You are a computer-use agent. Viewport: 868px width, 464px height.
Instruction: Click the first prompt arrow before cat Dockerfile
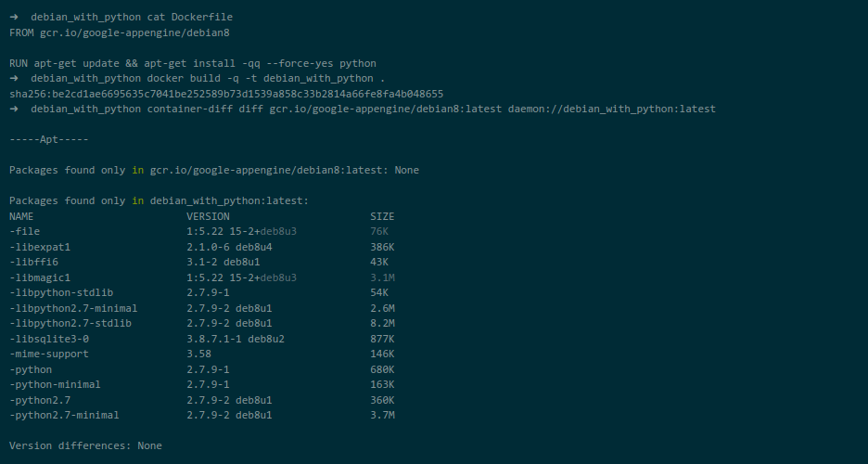14,17
